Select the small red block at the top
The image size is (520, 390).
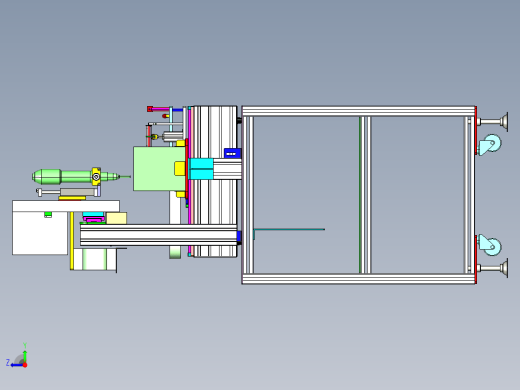point(150,109)
